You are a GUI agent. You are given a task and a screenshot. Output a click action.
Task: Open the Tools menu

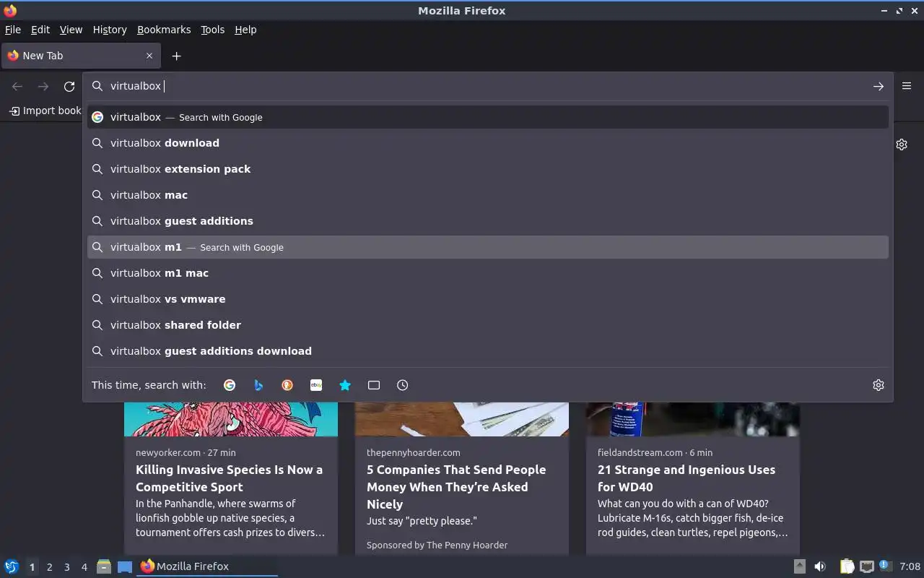tap(213, 30)
